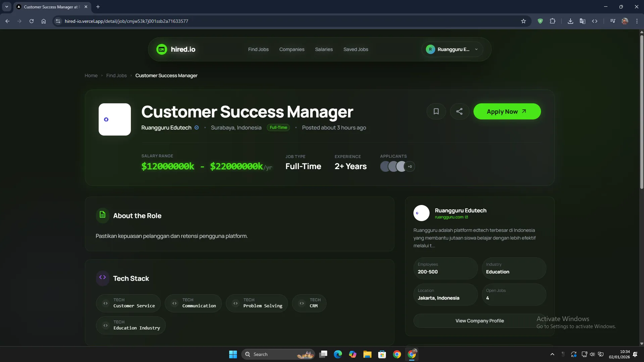644x362 pixels.
Task: Expand the system tray hidden icons
Action: (x=552, y=354)
